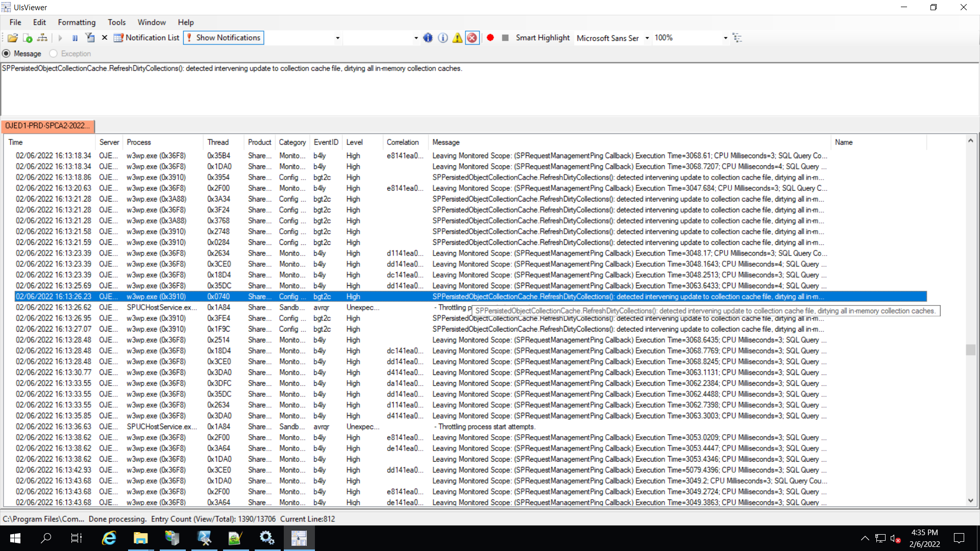Open the Windows Start menu
The height and width of the screenshot is (551, 980).
click(15, 538)
